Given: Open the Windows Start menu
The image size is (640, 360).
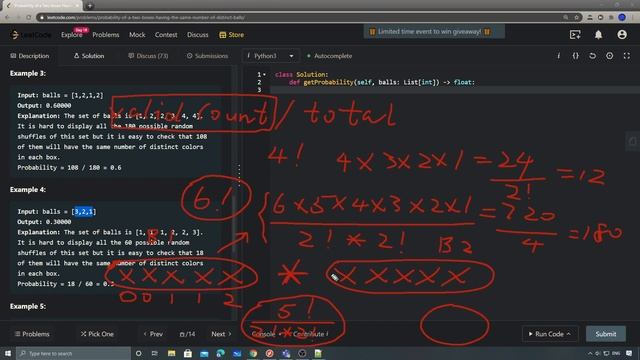Looking at the screenshot, I should tap(8, 353).
